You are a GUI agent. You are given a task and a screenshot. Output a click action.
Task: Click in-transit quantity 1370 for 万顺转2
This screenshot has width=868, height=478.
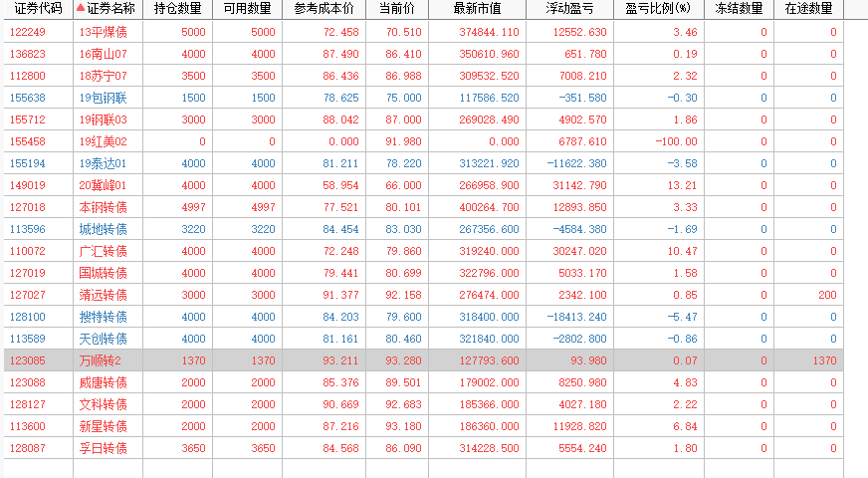(x=825, y=360)
